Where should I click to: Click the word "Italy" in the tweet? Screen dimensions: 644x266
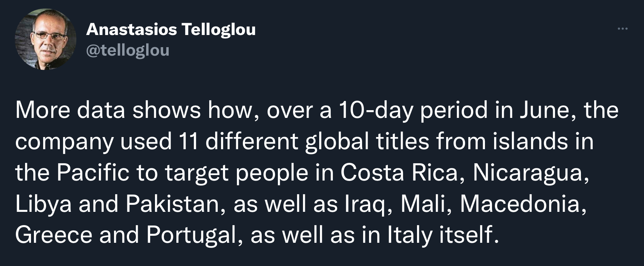tap(410, 235)
